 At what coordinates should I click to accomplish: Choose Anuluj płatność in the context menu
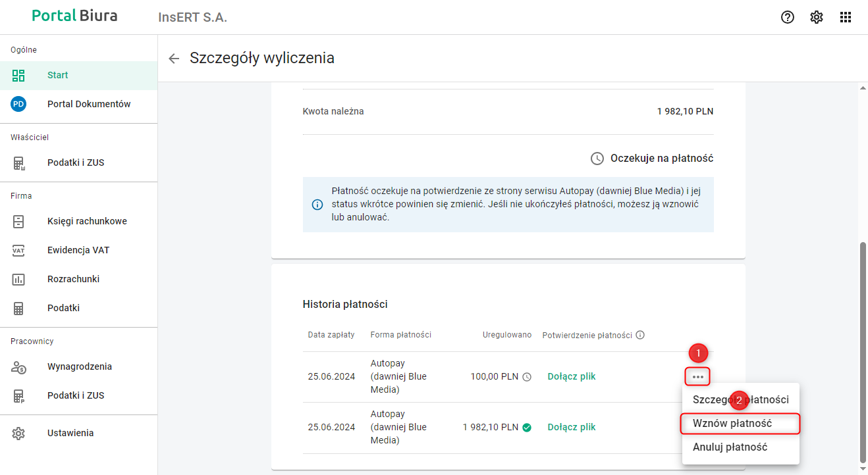[x=730, y=447]
